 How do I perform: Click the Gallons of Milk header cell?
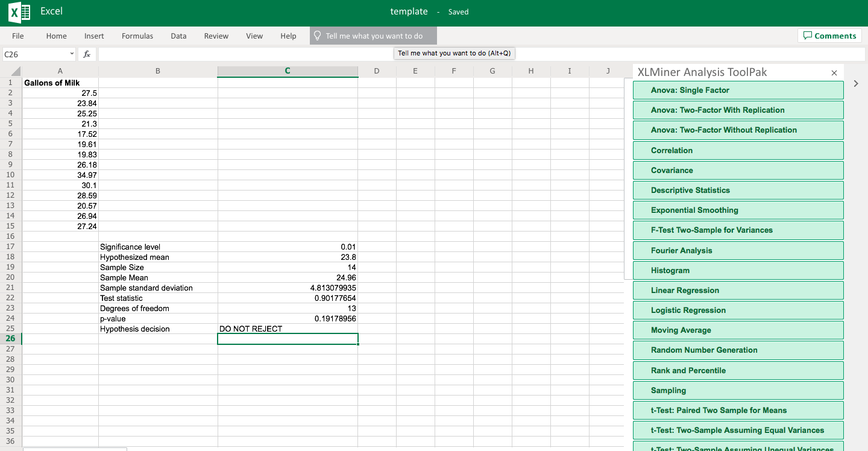point(60,83)
